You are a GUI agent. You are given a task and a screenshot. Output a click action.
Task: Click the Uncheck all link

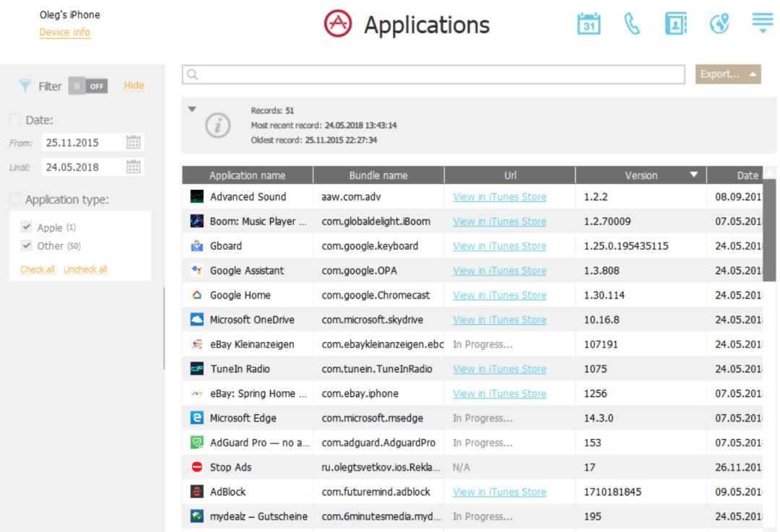[85, 269]
